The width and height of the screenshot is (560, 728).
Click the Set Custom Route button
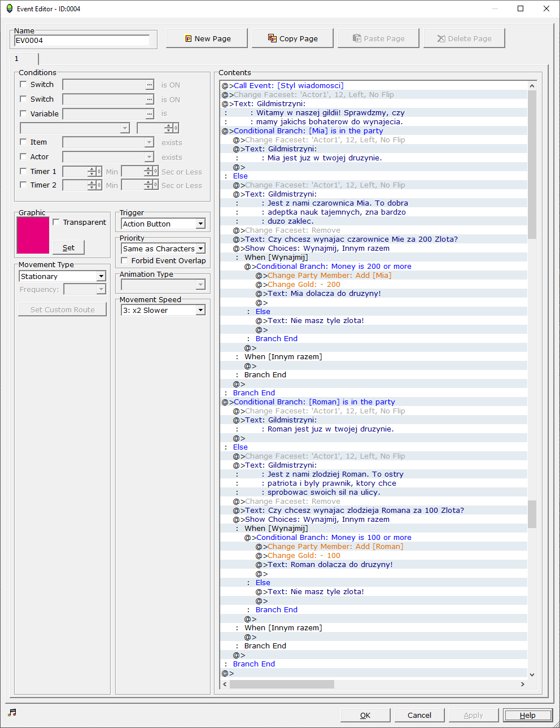click(x=63, y=309)
